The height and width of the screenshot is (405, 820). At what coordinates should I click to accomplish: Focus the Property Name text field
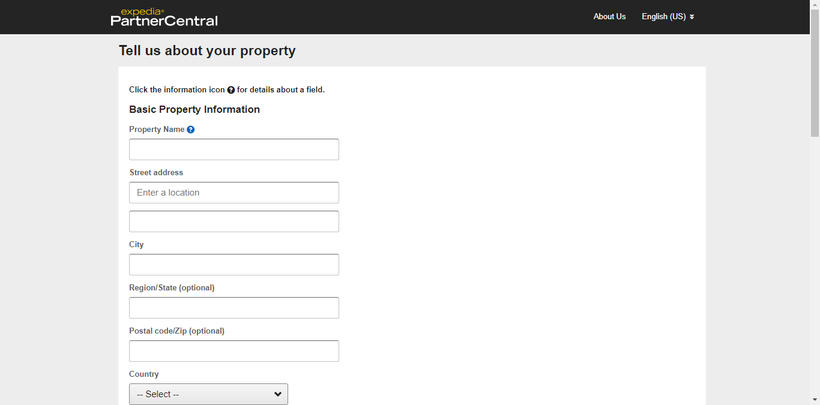pos(234,149)
